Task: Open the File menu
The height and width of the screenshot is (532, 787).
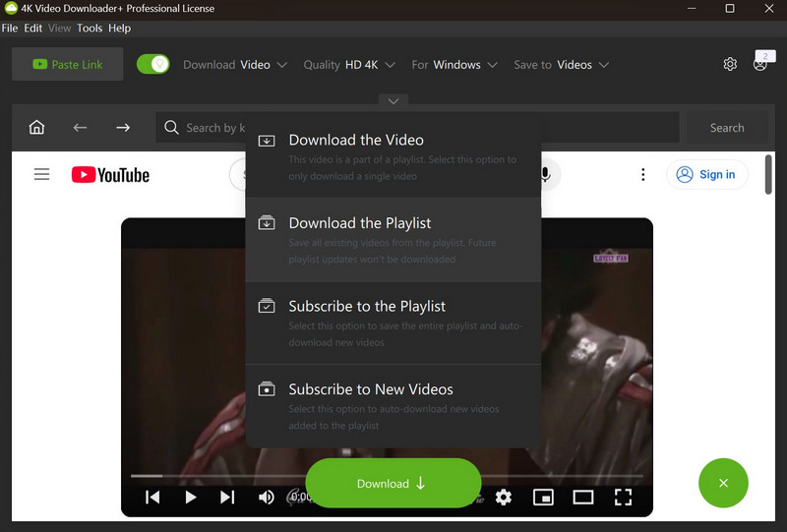Action: (x=10, y=29)
